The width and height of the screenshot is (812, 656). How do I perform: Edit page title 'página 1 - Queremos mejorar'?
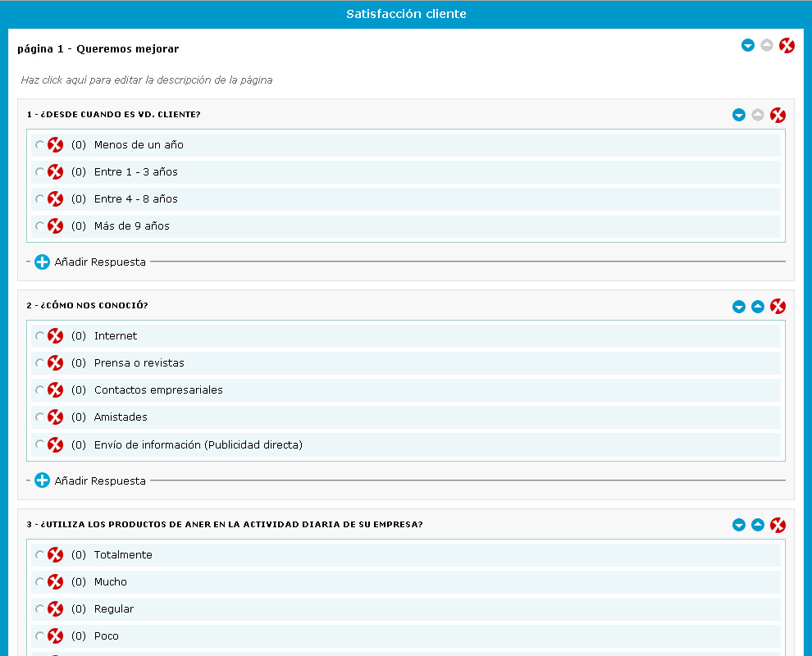[x=98, y=48]
